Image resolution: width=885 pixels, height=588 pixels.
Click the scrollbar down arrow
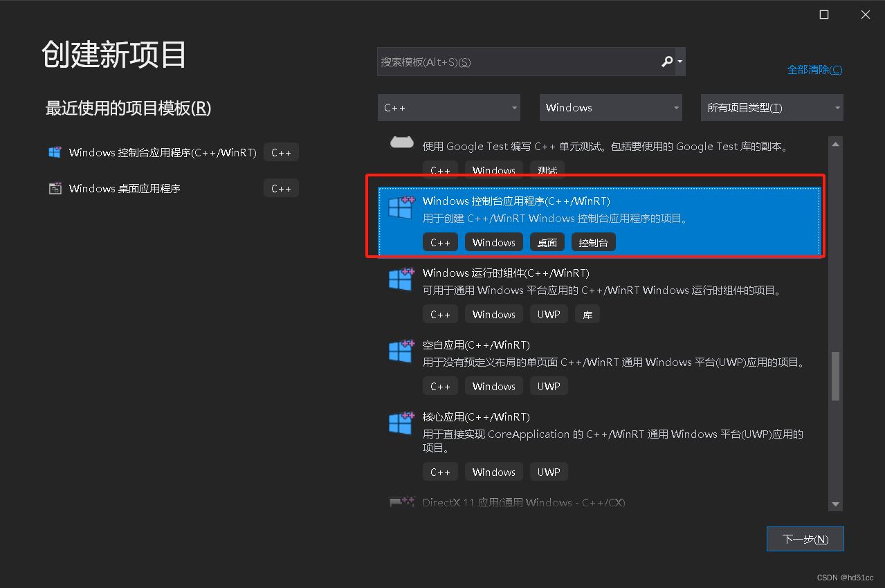click(835, 504)
